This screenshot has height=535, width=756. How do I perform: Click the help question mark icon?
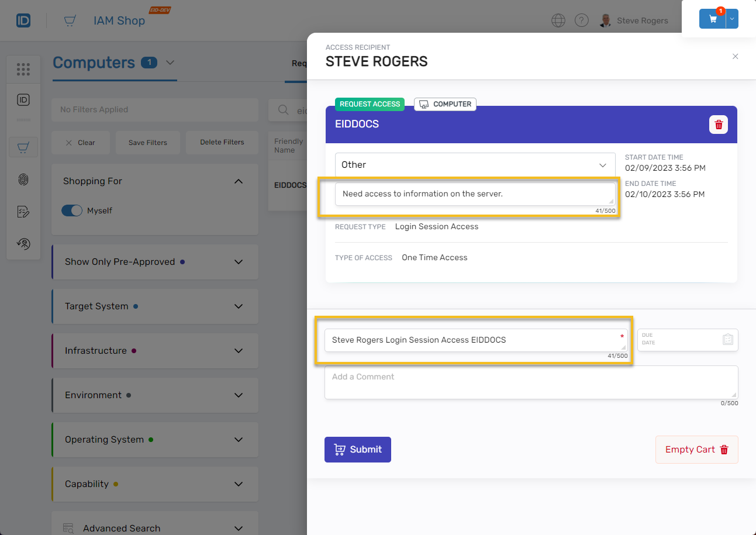(581, 20)
